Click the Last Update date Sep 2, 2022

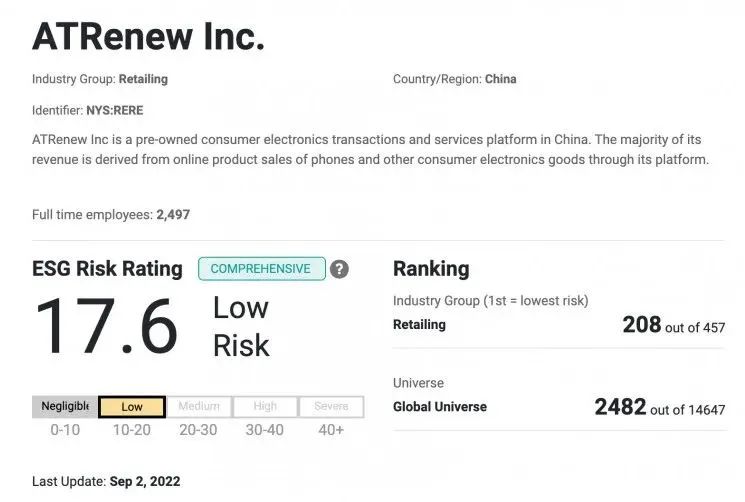point(145,482)
